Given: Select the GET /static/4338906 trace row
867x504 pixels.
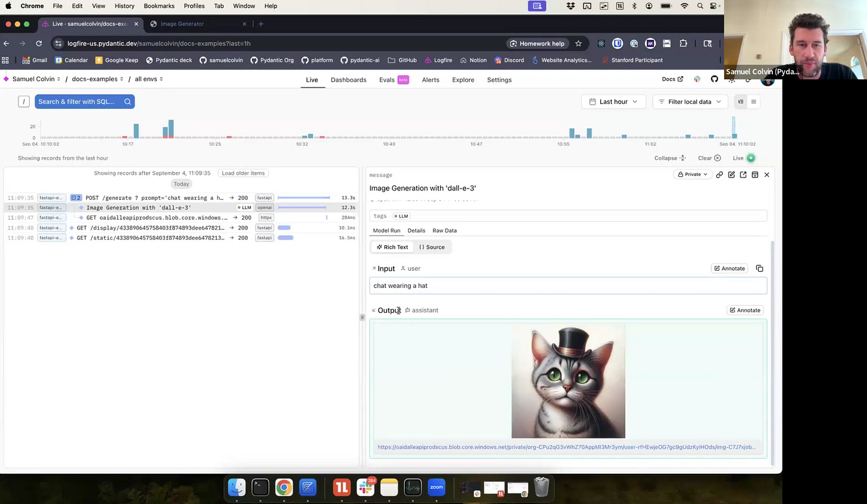Looking at the screenshot, I should coord(182,238).
